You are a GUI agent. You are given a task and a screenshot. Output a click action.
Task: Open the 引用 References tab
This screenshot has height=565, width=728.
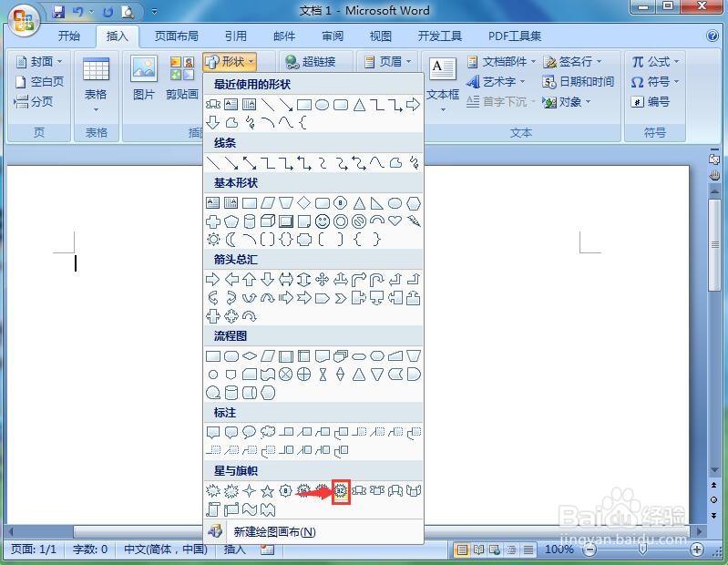[x=236, y=36]
